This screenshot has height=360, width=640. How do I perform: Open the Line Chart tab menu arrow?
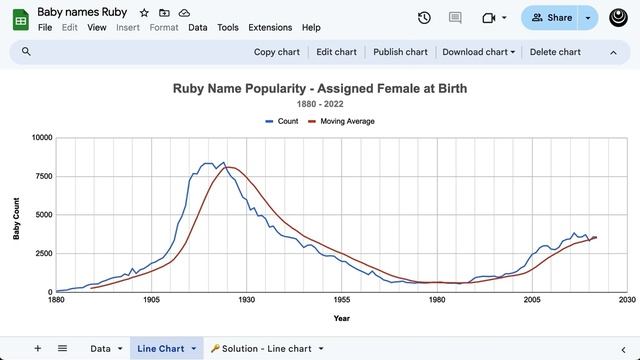(x=194, y=349)
